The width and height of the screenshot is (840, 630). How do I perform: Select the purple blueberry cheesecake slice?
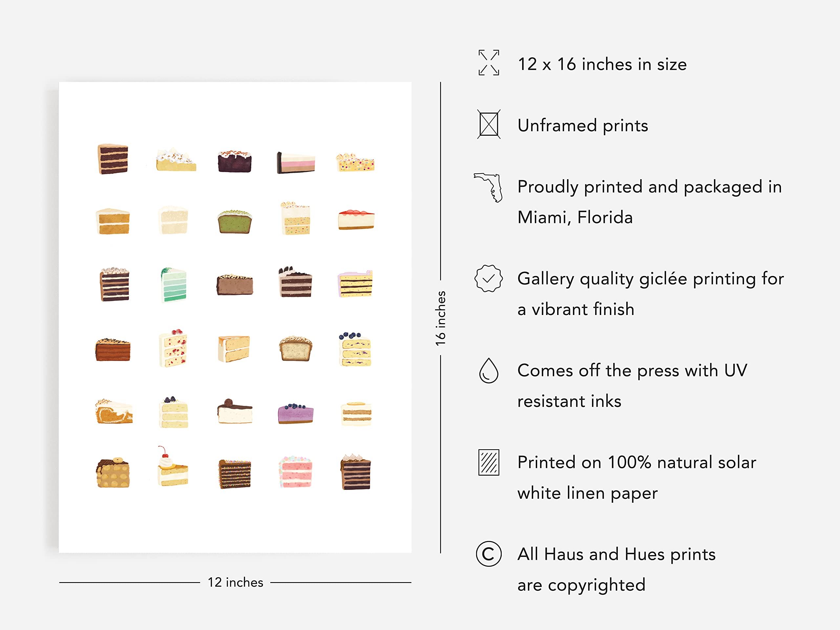click(x=295, y=413)
